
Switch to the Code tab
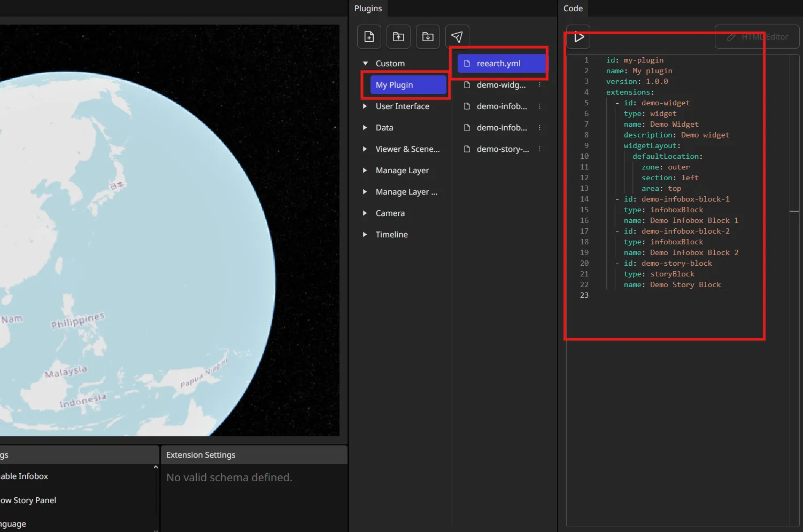pyautogui.click(x=573, y=9)
